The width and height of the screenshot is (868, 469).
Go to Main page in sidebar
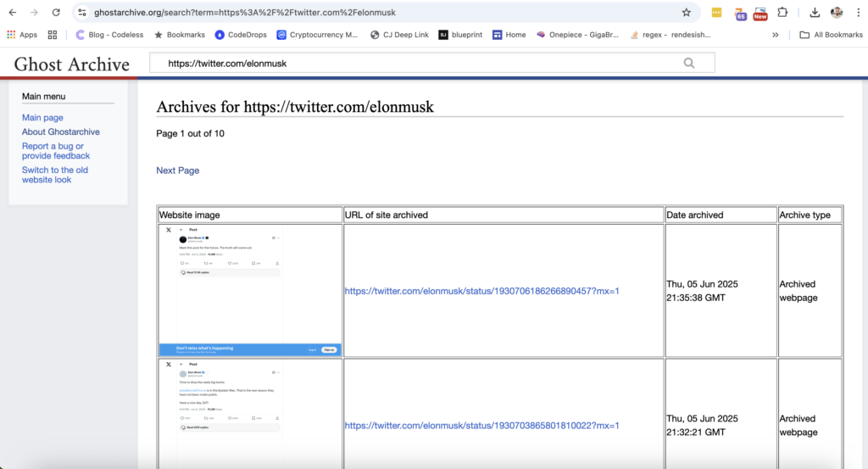coord(42,117)
